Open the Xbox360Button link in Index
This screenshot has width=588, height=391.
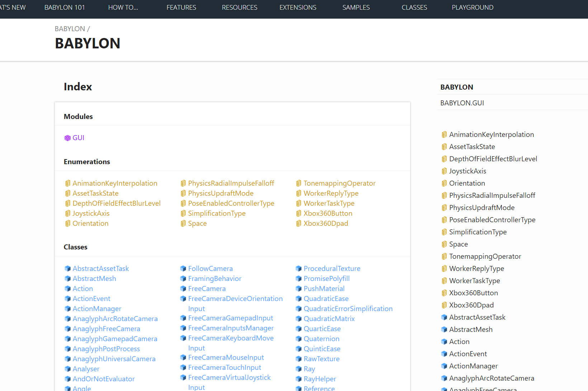[328, 214]
